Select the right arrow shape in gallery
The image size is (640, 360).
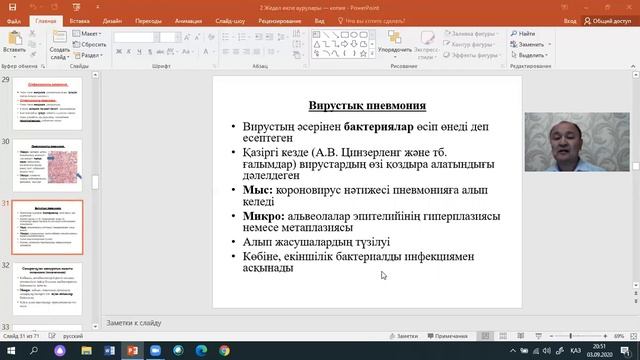pos(344,44)
